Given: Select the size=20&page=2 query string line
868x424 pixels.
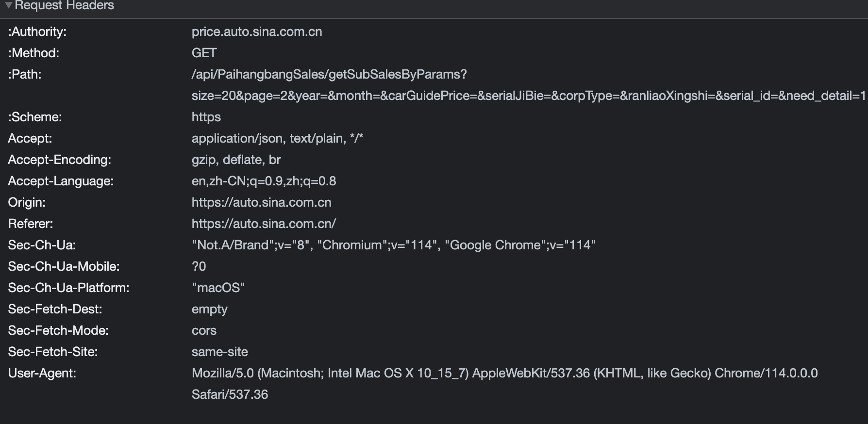Looking at the screenshot, I should click(529, 96).
